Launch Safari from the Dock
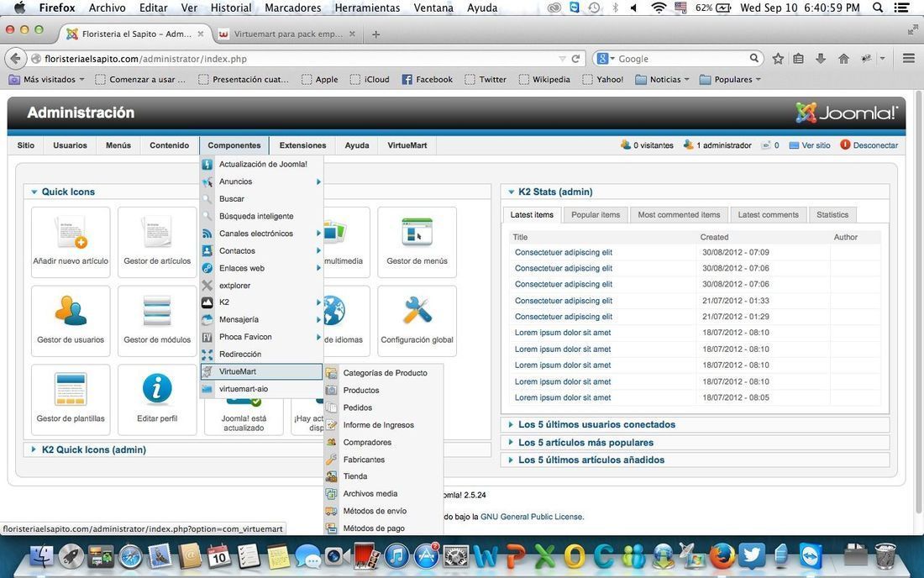 [130, 556]
